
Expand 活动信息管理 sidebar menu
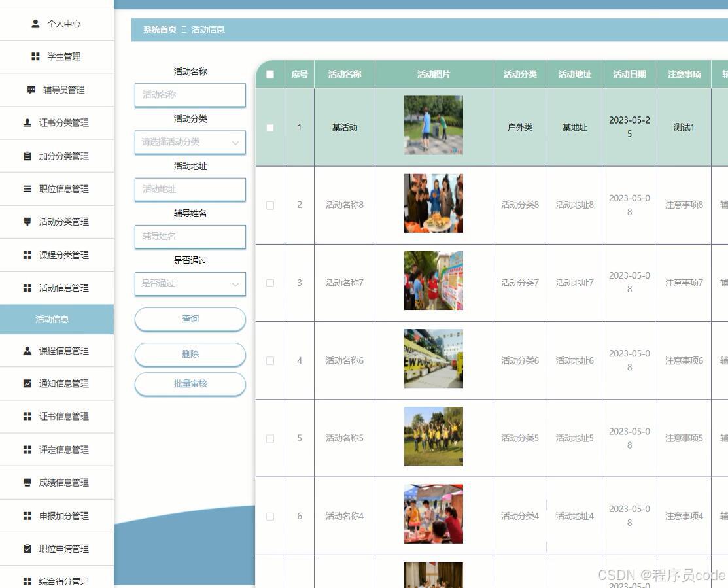pos(57,288)
